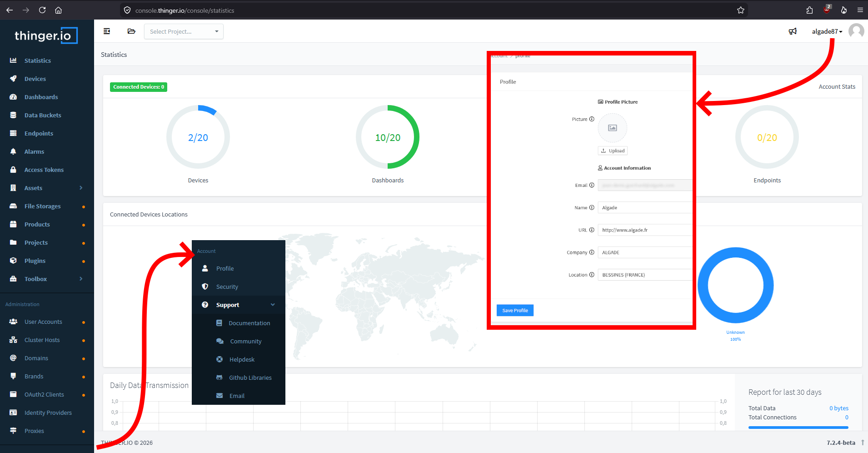The width and height of the screenshot is (868, 453).
Task: Click the Dashboards gauge icon
Action: pyautogui.click(x=13, y=97)
